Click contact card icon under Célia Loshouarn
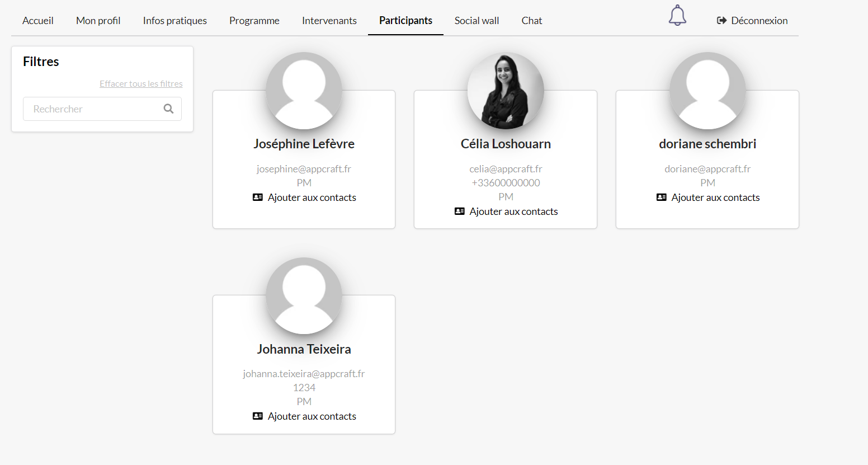 [460, 212]
